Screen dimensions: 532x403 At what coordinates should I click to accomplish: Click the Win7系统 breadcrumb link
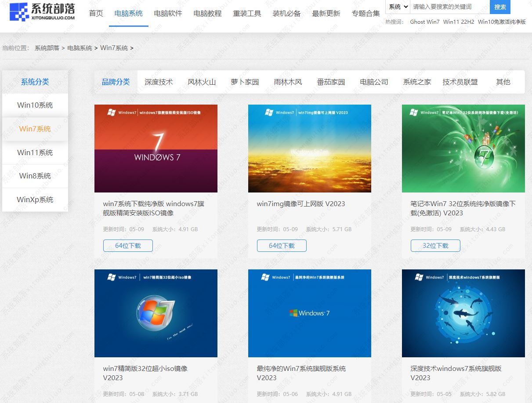(114, 48)
